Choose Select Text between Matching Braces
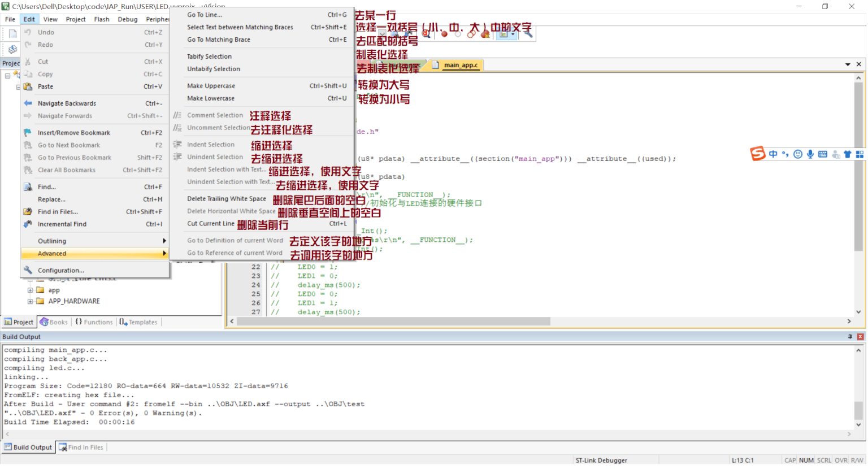Screen dimensions: 868x469 click(262, 27)
